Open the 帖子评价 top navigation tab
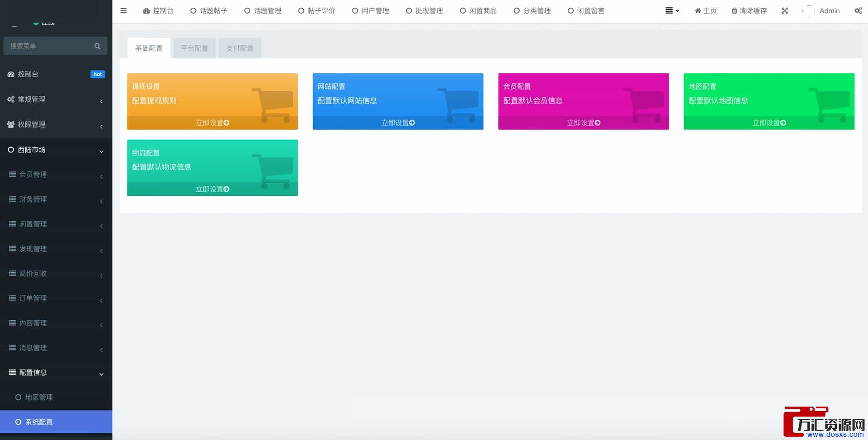Viewport: 868px width, 440px height. (316, 11)
